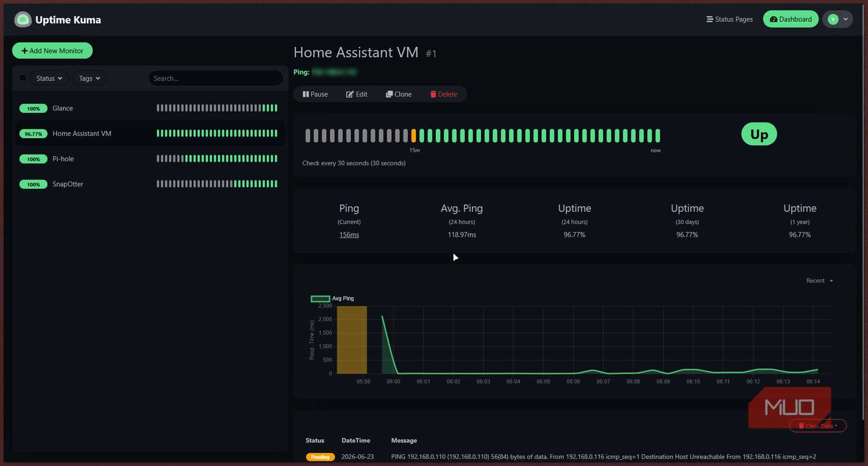Click SnapOtter's 100% uptime badge
868x466 pixels.
(x=34, y=184)
